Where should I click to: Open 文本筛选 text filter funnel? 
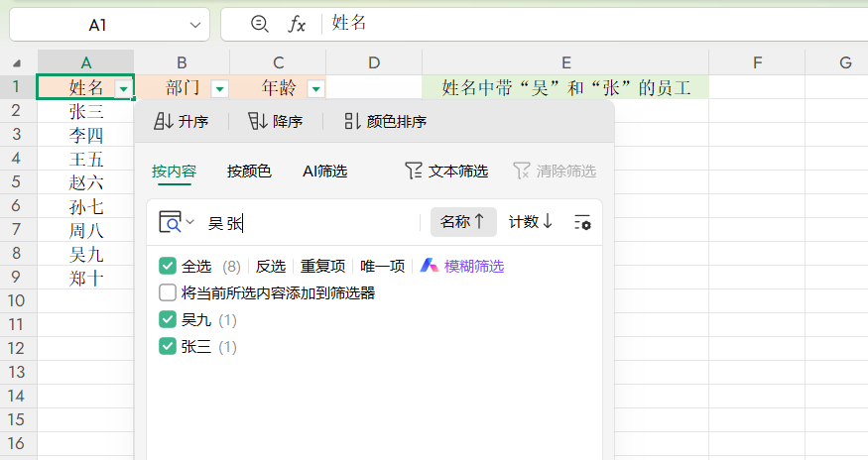446,171
